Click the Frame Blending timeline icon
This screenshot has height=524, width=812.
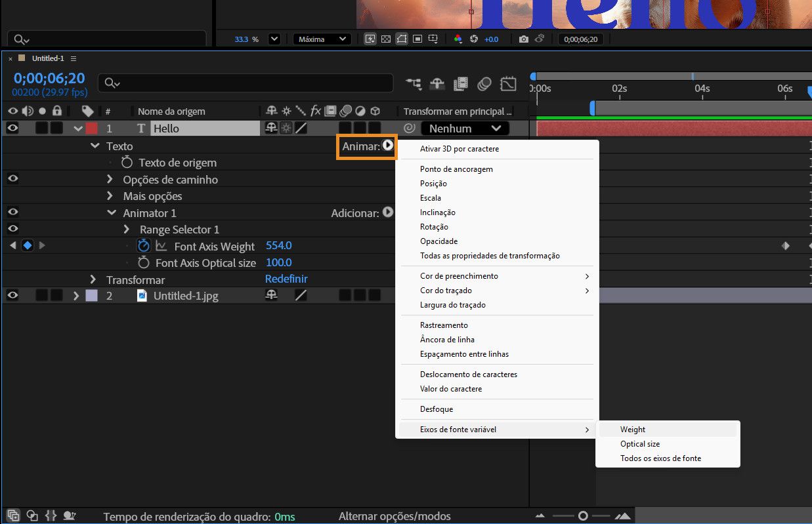click(461, 84)
